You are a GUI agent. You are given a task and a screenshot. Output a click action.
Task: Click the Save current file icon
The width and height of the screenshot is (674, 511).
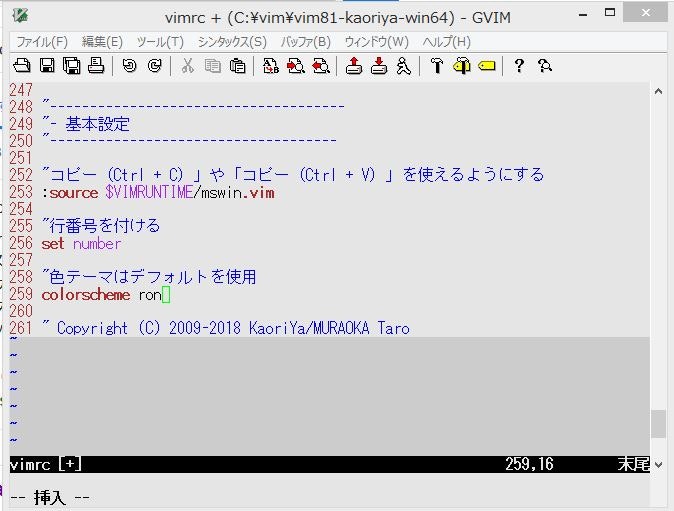(x=47, y=66)
